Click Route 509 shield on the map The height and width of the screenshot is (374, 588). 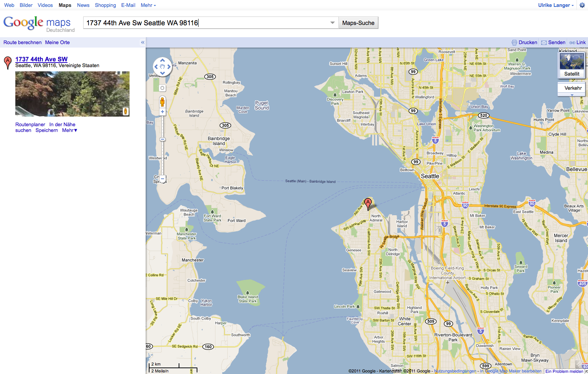click(x=431, y=321)
